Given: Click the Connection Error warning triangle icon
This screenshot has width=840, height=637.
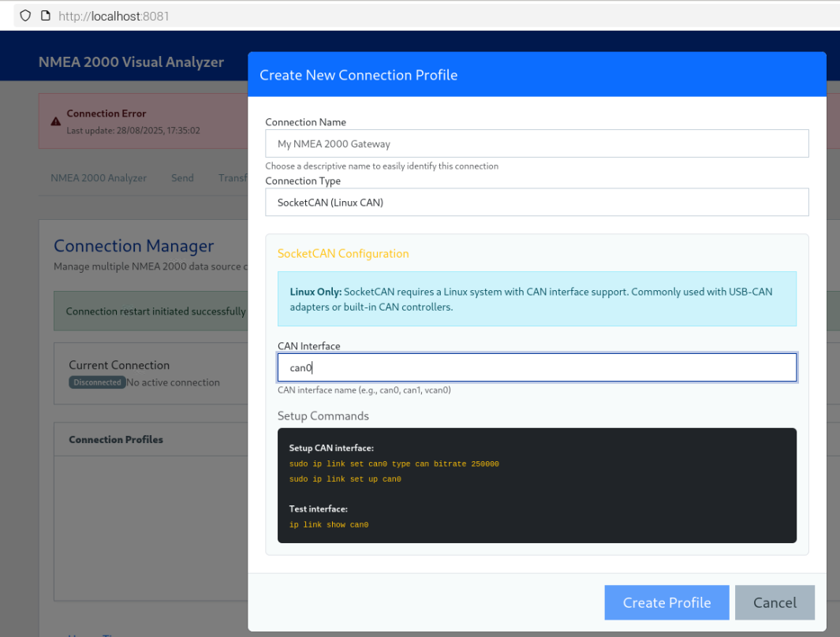Looking at the screenshot, I should (56, 121).
